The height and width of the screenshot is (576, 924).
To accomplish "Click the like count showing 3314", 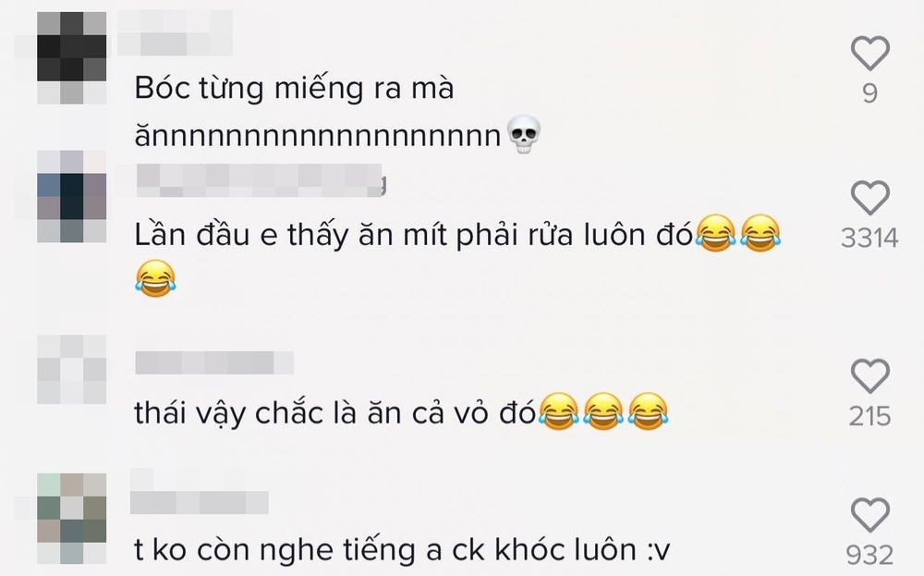I will coord(869,239).
